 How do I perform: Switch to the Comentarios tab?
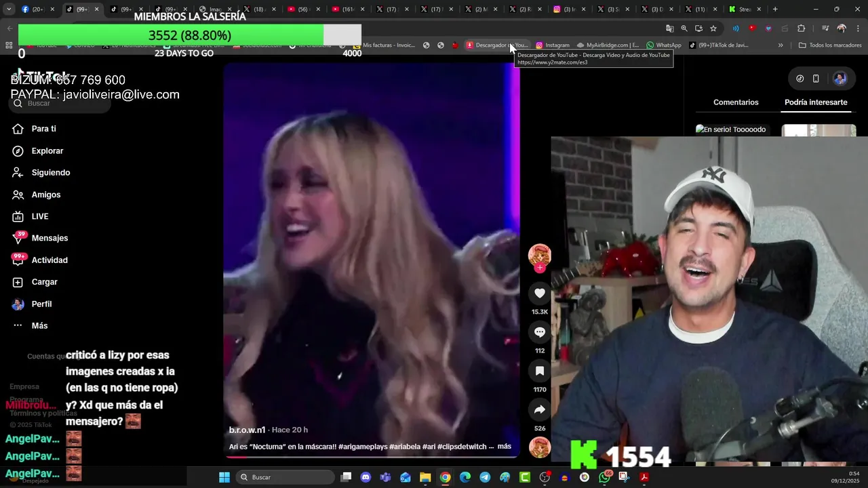[x=736, y=102]
